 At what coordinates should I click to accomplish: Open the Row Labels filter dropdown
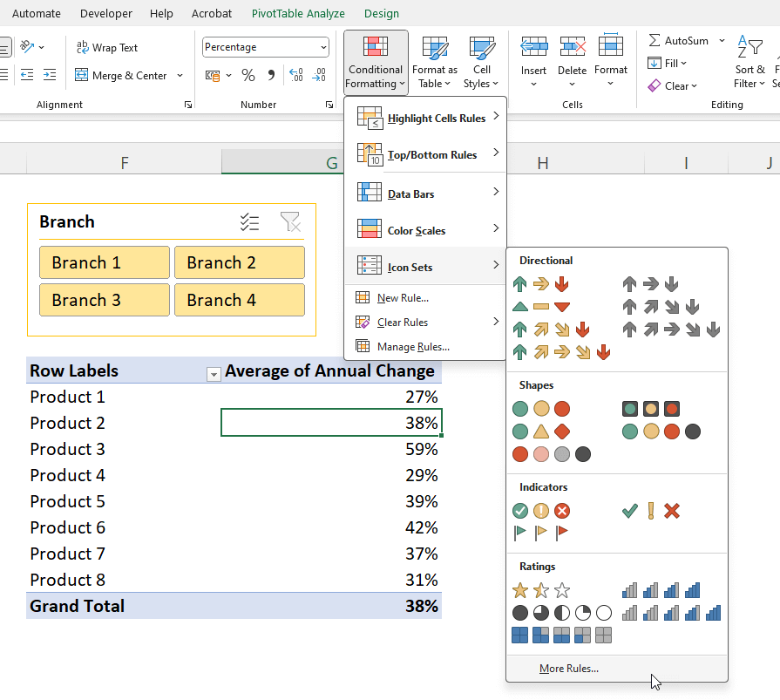(214, 372)
